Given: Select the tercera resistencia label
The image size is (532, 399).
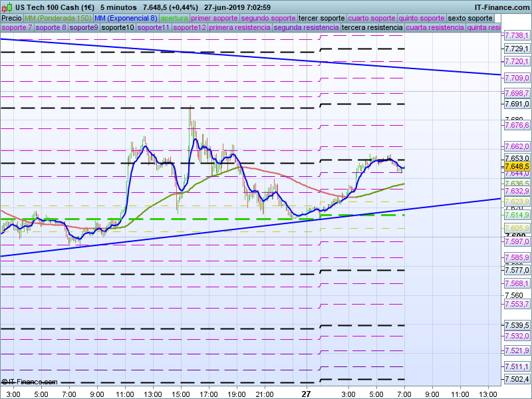Looking at the screenshot, I should (x=371, y=28).
